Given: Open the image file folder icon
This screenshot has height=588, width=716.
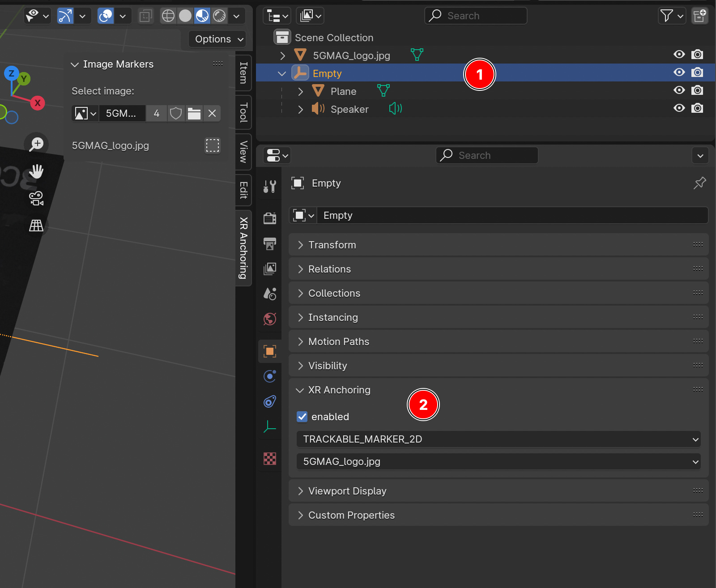Looking at the screenshot, I should [x=194, y=114].
